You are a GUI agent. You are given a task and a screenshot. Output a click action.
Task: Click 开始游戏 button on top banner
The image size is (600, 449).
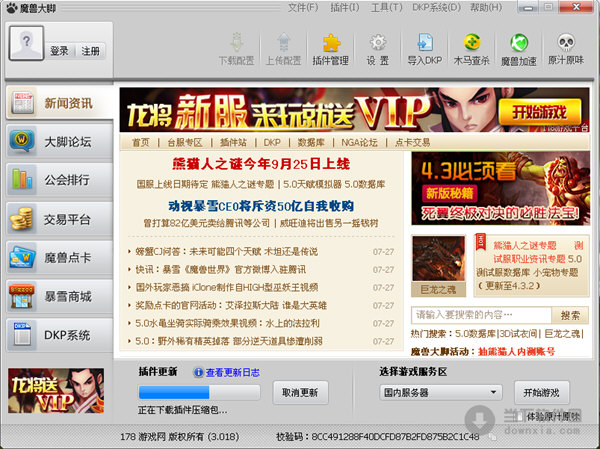[x=540, y=112]
